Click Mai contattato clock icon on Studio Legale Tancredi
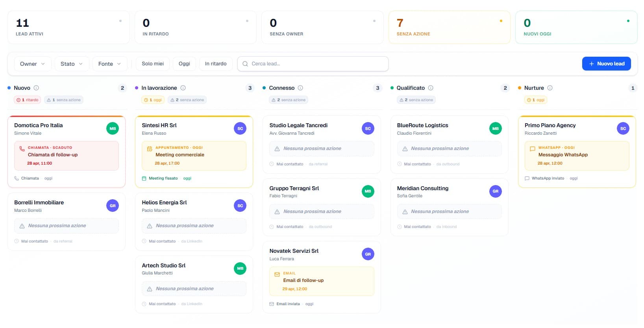Viewport: 644px width, 328px height. point(272,164)
